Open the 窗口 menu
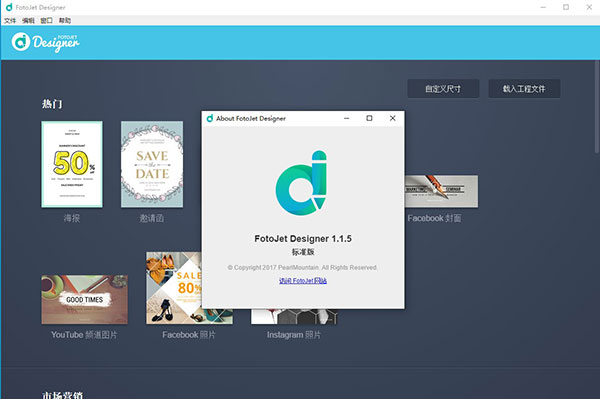The width and height of the screenshot is (600, 399). point(46,21)
